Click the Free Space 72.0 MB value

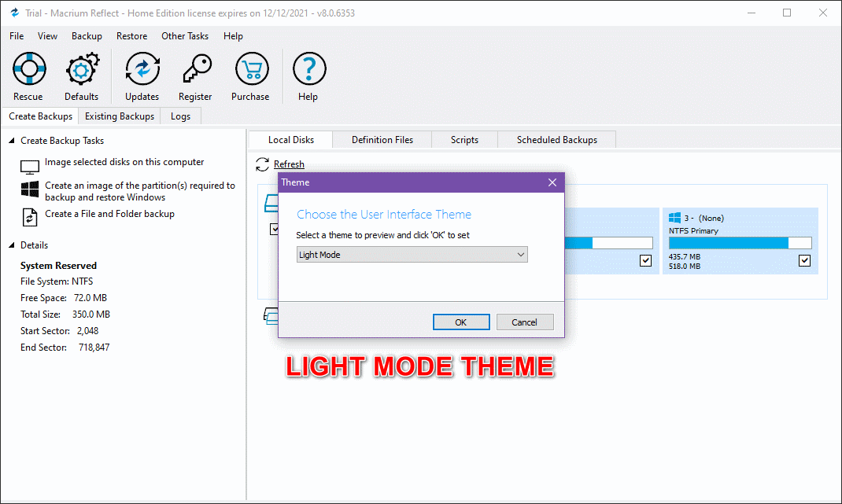pos(90,298)
